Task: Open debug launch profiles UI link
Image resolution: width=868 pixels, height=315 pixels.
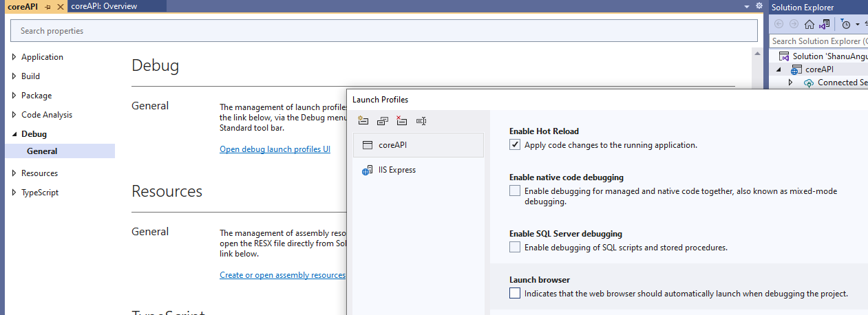Action: click(275, 149)
